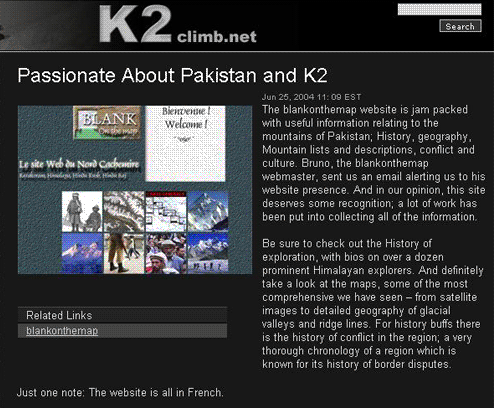Click the trekkers on glacier thumbnail
494x408 pixels.
coord(208,253)
